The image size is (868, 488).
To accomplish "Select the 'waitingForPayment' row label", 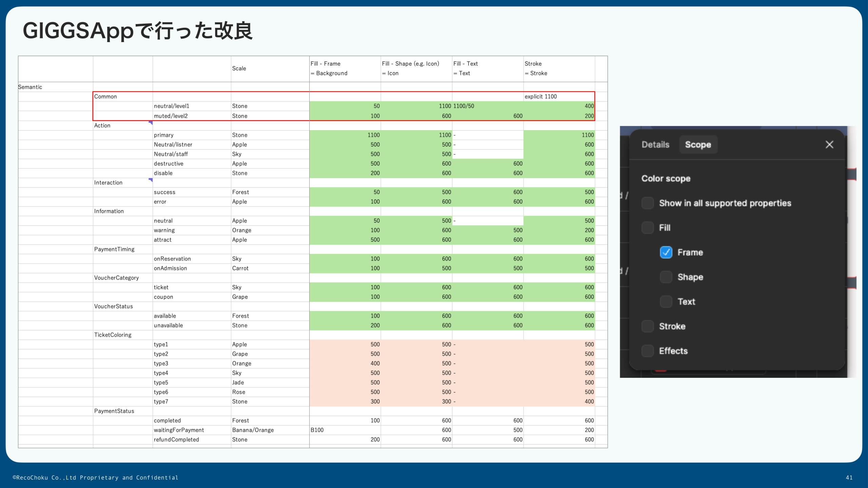I will pyautogui.click(x=179, y=430).
